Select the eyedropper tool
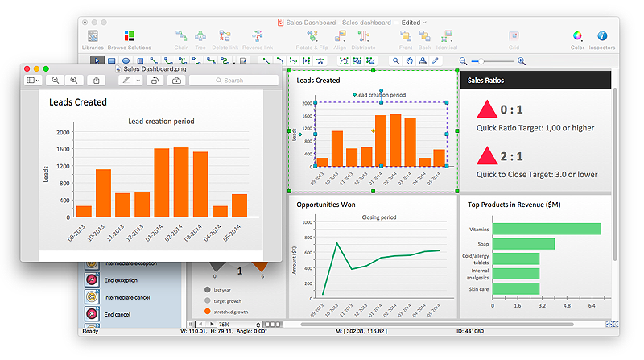Image resolution: width=644 pixels, height=360 pixels. coord(436,61)
